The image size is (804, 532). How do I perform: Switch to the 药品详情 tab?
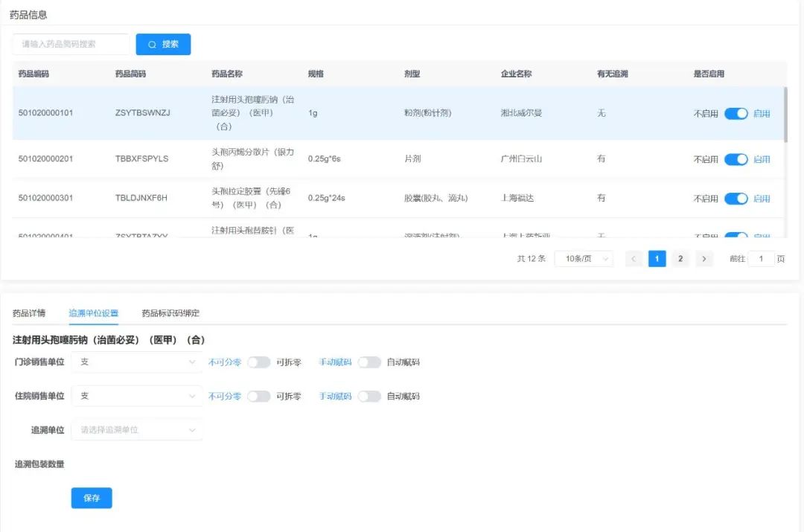29,313
